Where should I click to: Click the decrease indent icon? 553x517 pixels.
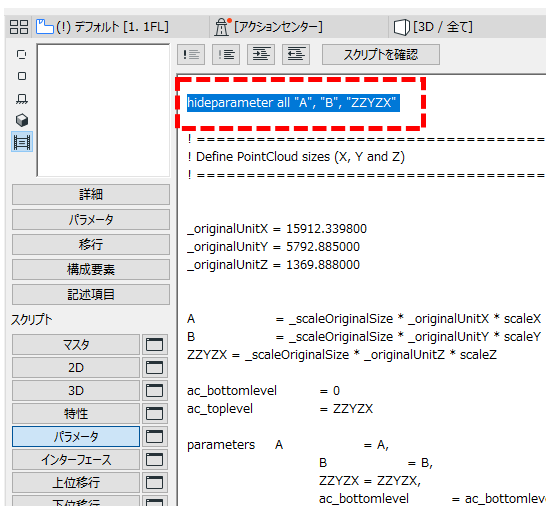click(x=296, y=55)
